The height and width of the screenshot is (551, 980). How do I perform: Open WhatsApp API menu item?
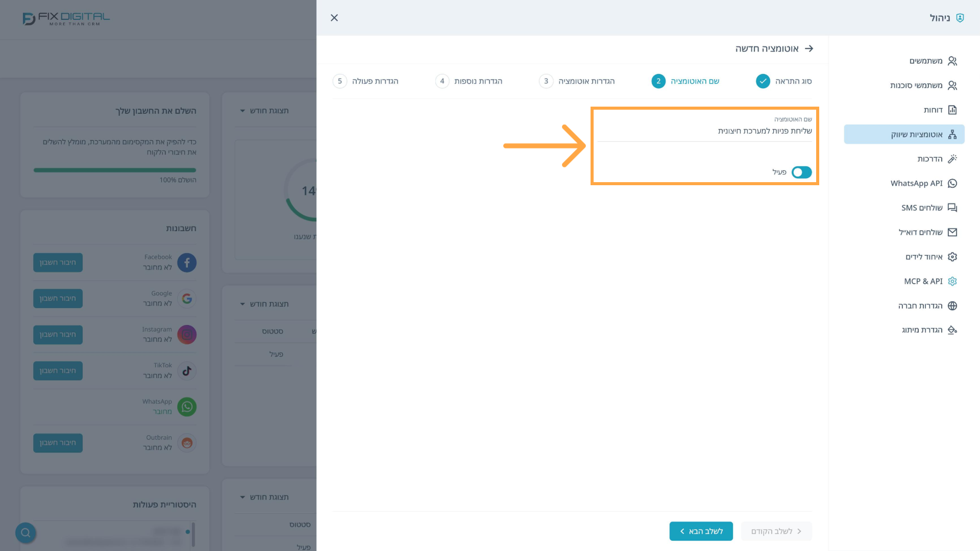(904, 184)
